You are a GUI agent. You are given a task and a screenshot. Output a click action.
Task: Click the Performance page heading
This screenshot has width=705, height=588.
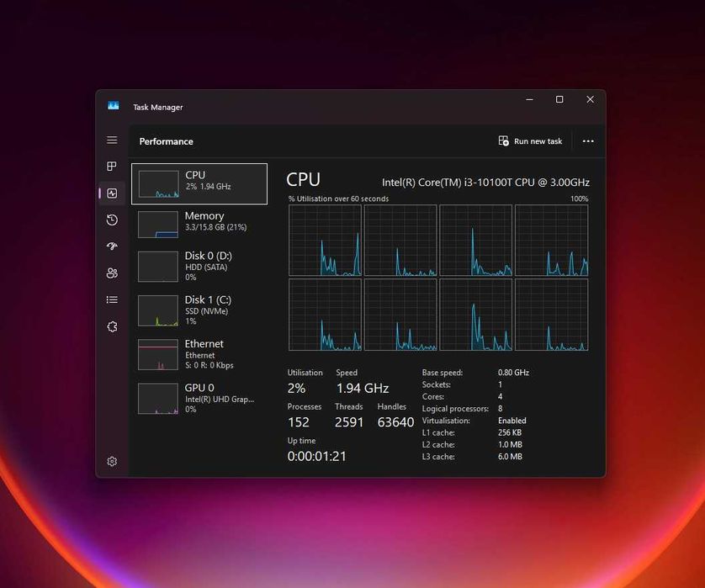(x=167, y=141)
